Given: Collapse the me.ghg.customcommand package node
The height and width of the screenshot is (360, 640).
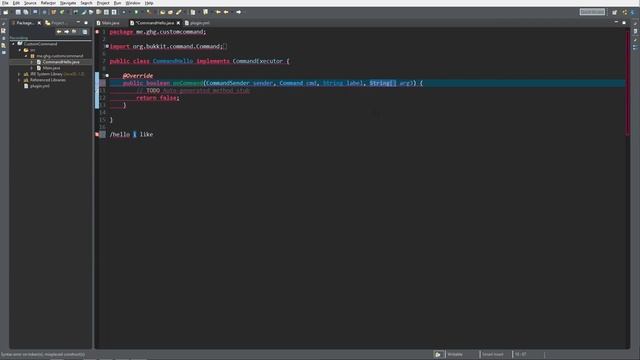Looking at the screenshot, I should point(26,56).
